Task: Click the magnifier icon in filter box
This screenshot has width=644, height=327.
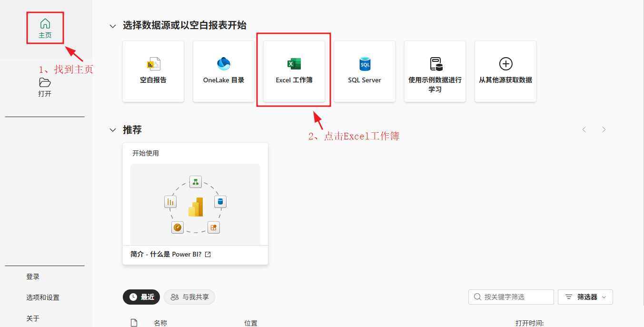Action: (x=477, y=297)
